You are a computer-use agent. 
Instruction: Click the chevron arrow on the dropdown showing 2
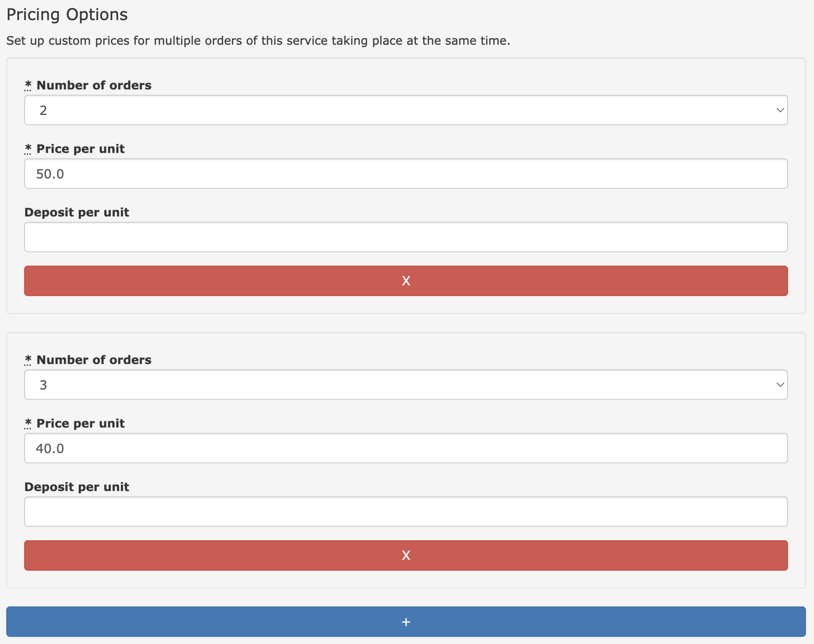(780, 110)
